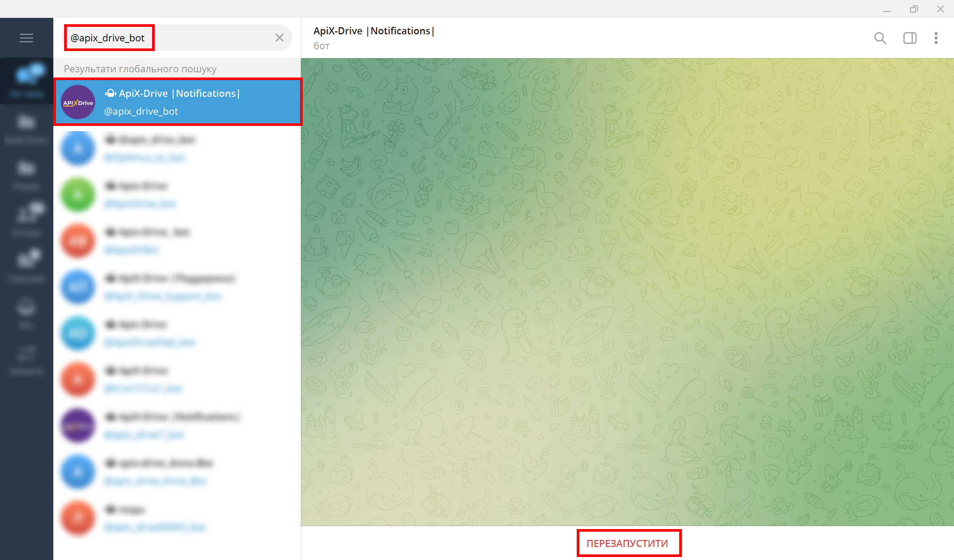Click the bot icon before ApiX-Drive |Notifications|

click(110, 93)
